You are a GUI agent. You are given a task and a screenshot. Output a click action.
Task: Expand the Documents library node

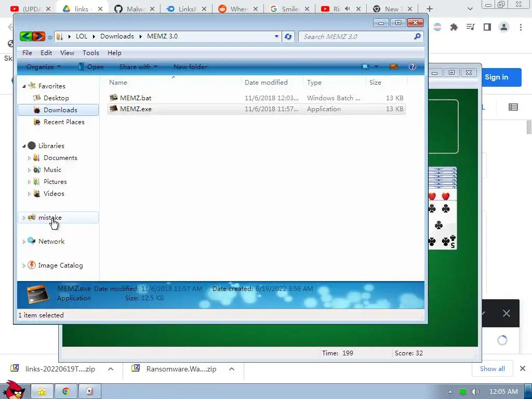tap(29, 158)
